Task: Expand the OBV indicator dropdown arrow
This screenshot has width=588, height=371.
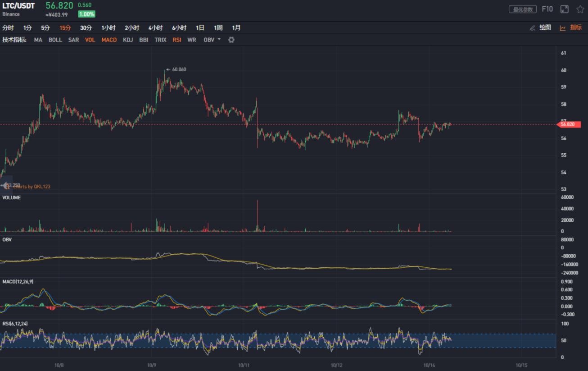Action: (x=219, y=39)
